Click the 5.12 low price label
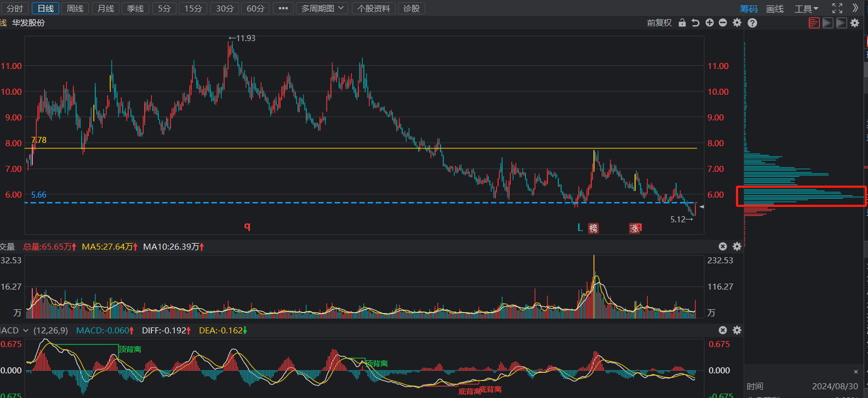This screenshot has width=868, height=398. coord(682,220)
